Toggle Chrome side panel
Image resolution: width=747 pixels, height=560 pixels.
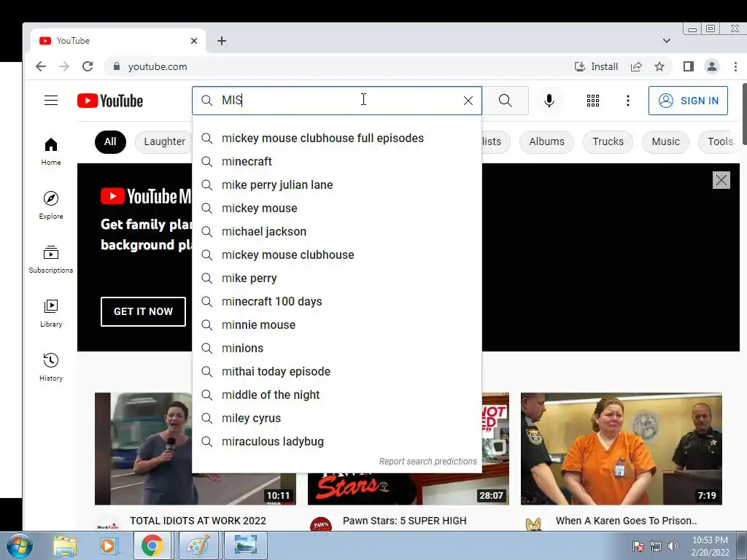click(689, 66)
